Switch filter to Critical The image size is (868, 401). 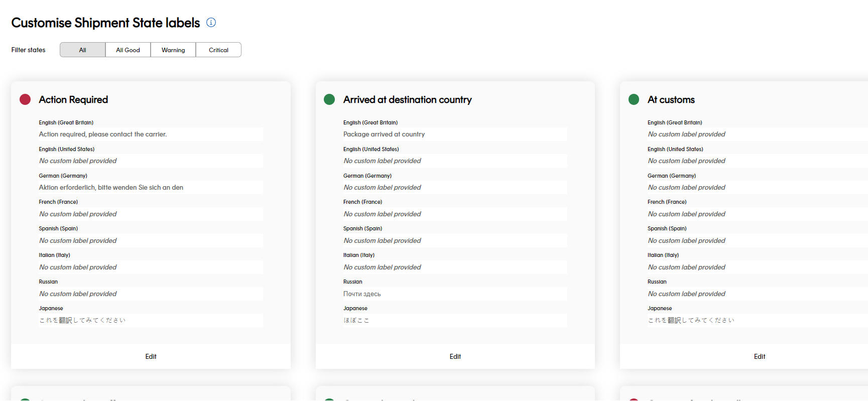[x=218, y=50]
